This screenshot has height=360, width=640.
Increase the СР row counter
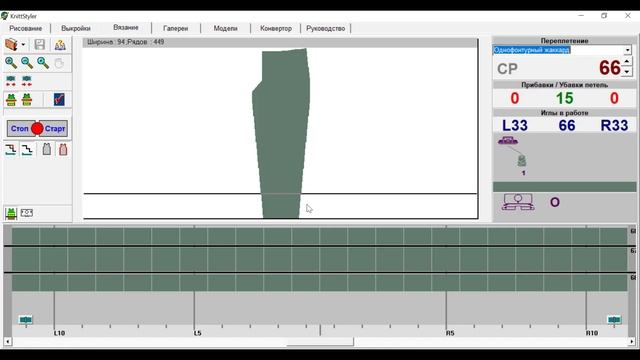[627, 62]
